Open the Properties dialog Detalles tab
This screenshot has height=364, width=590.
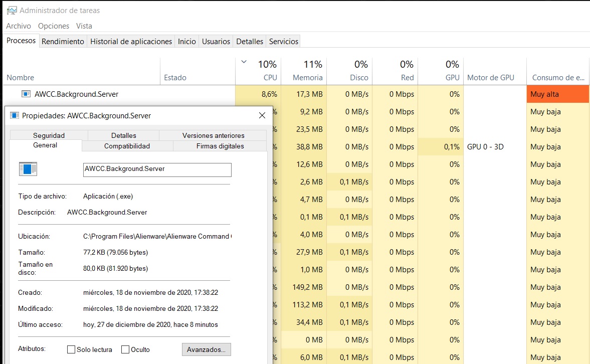click(x=123, y=135)
